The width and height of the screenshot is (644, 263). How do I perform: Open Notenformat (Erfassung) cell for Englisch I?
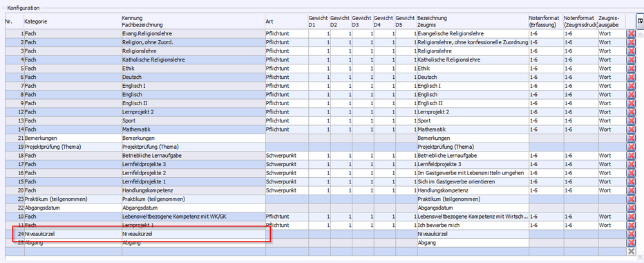pos(545,86)
